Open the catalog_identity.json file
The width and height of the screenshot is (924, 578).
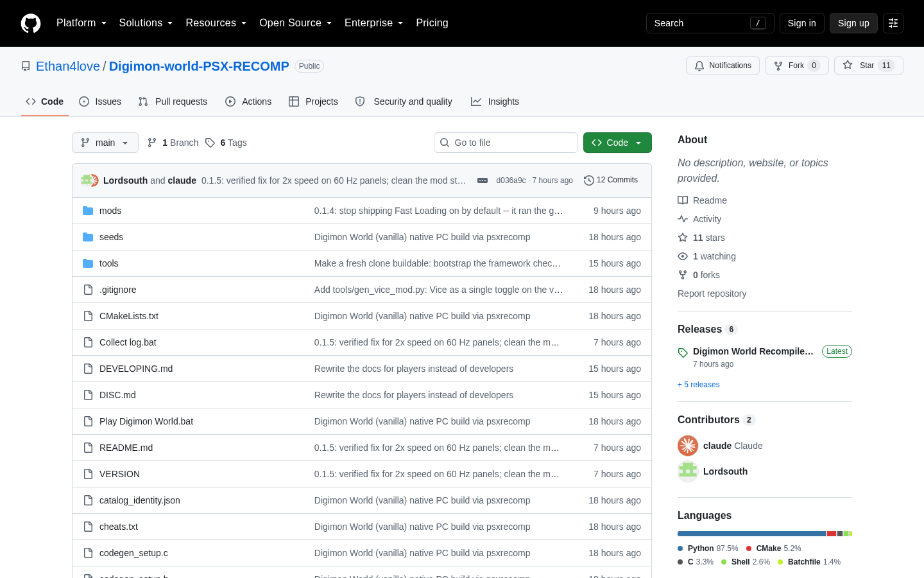tap(140, 500)
